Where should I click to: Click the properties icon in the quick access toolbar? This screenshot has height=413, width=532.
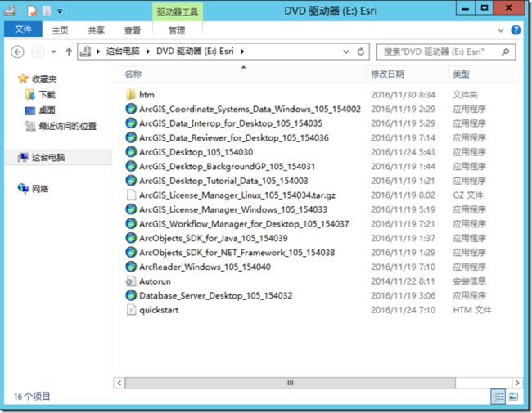[32, 11]
